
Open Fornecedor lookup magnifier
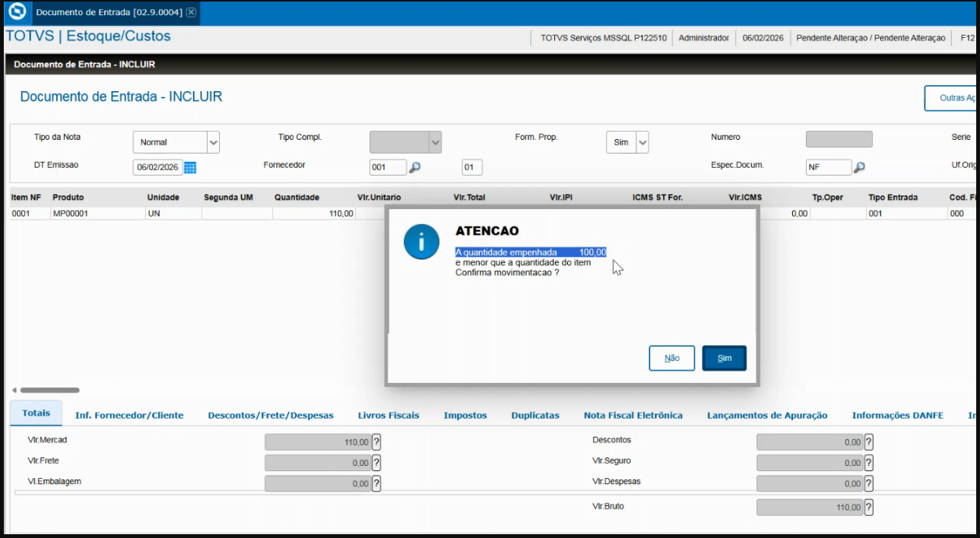coord(414,167)
